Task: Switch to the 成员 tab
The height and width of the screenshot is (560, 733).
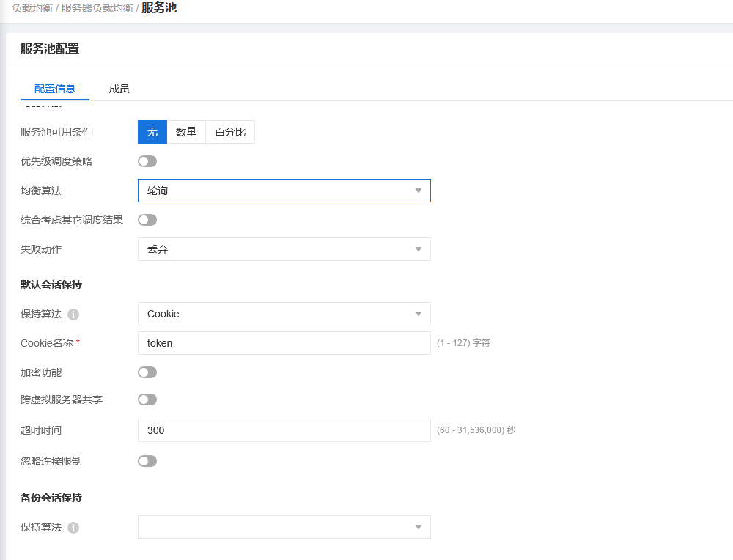Action: (119, 89)
